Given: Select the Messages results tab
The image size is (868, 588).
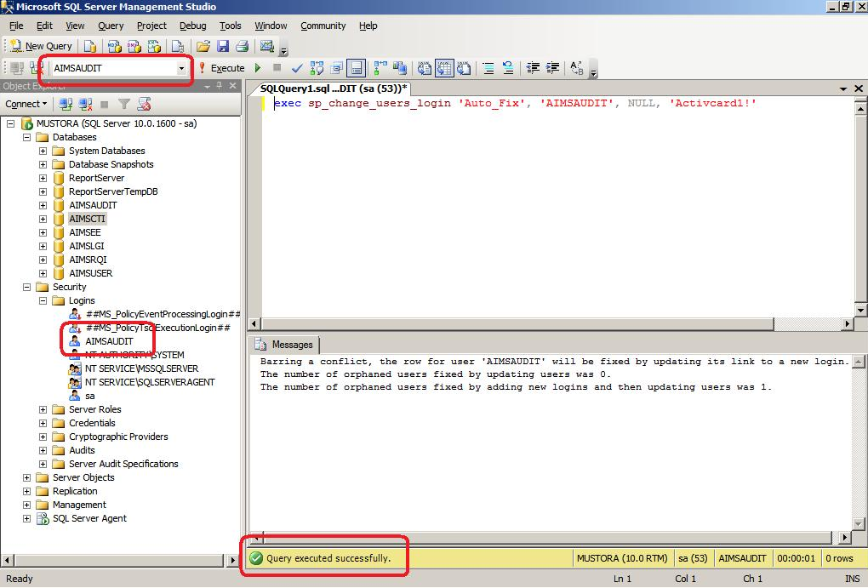Looking at the screenshot, I should 284,345.
